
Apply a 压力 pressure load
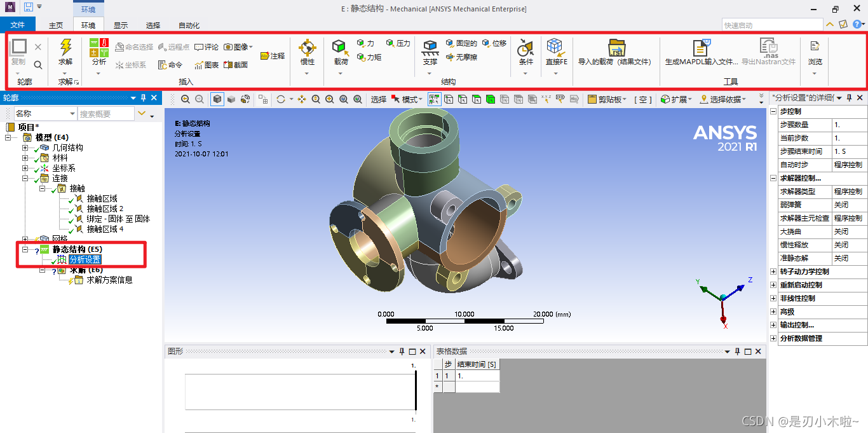coord(398,43)
